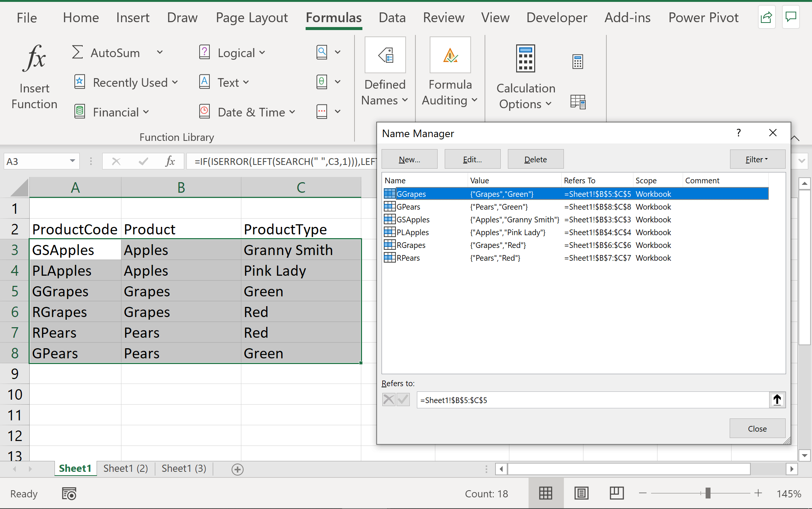The height and width of the screenshot is (509, 812).
Task: Switch to Page Layout view
Action: pos(581,493)
